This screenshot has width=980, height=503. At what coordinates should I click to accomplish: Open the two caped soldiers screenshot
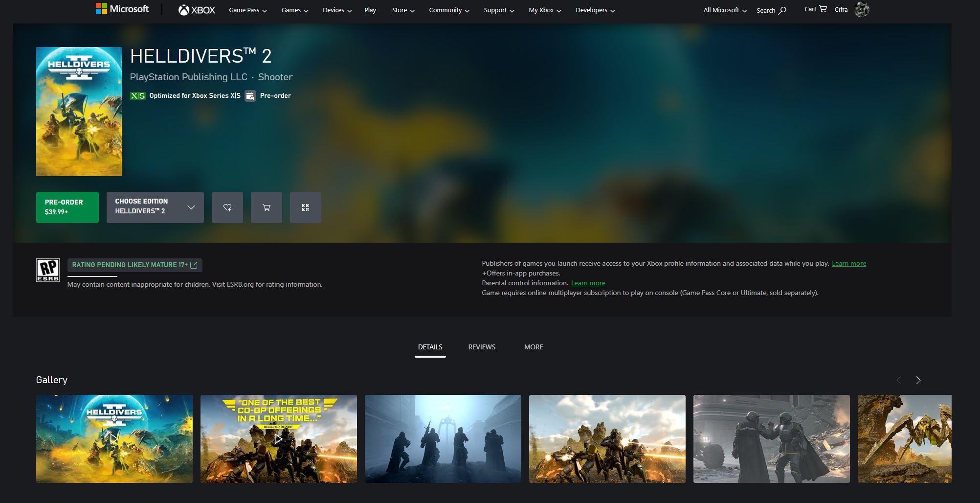772,439
